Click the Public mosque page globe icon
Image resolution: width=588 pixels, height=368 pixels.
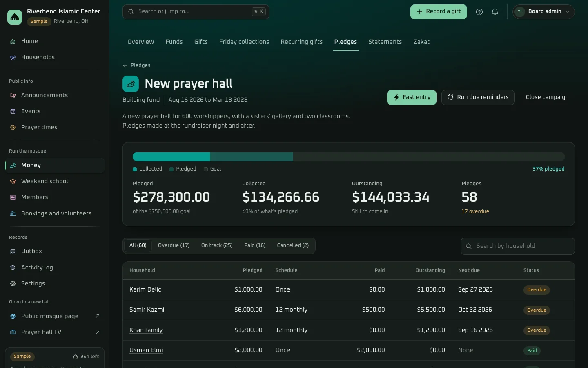pos(13,316)
